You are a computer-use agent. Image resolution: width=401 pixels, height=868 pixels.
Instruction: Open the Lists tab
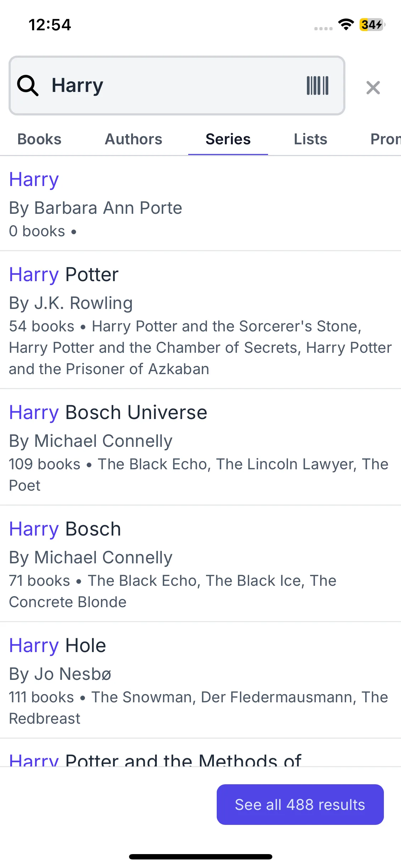(x=310, y=139)
